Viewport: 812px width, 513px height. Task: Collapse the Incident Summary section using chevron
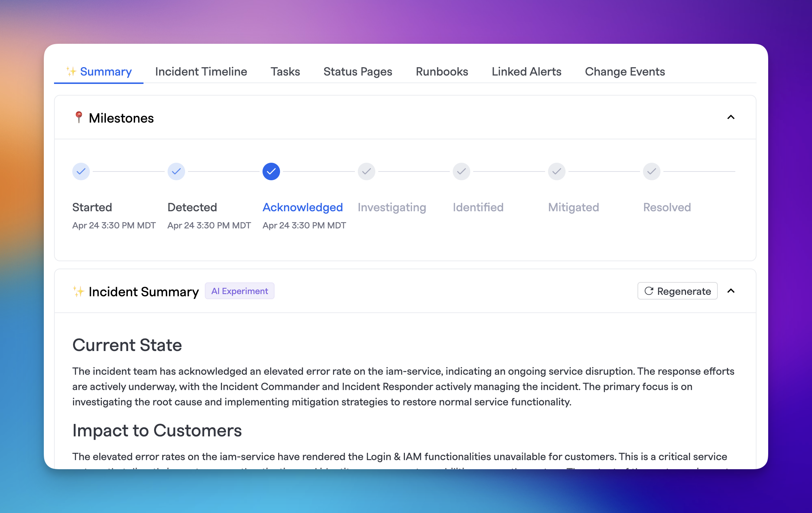(732, 292)
